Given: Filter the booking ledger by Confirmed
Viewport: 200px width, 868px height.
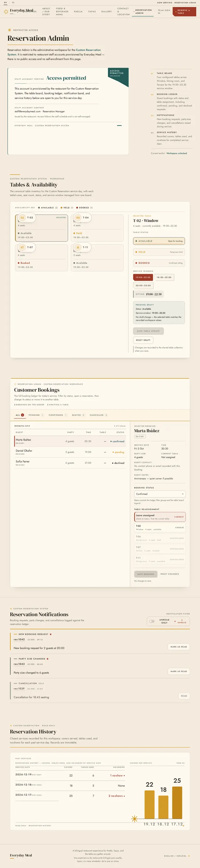Looking at the screenshot, I should pos(58,415).
